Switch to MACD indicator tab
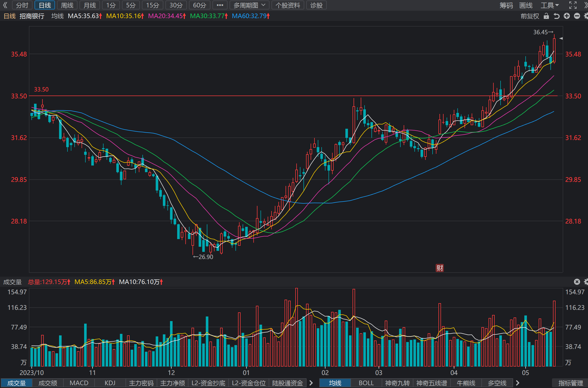 coord(79,383)
